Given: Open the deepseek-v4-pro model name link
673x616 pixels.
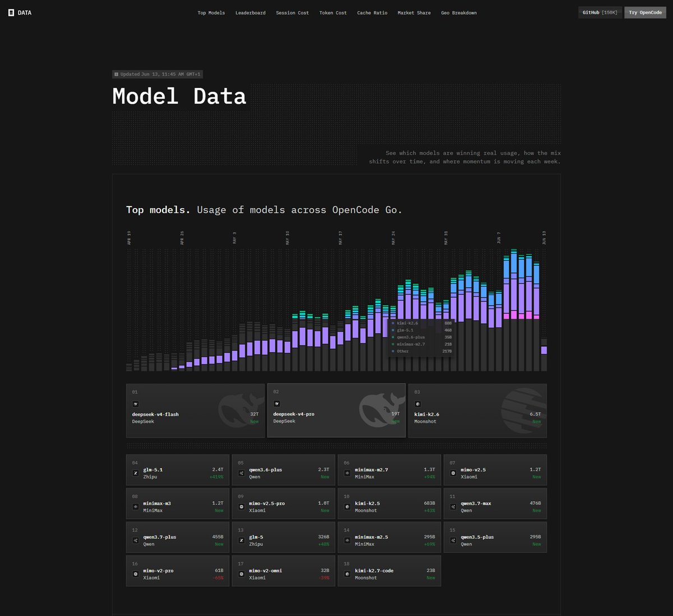Looking at the screenshot, I should point(293,414).
